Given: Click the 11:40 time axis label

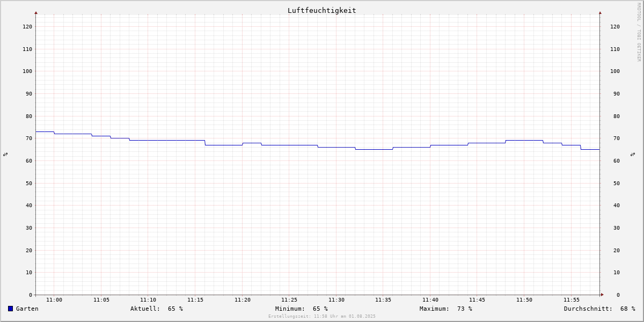Looking at the screenshot, I should 430,300.
